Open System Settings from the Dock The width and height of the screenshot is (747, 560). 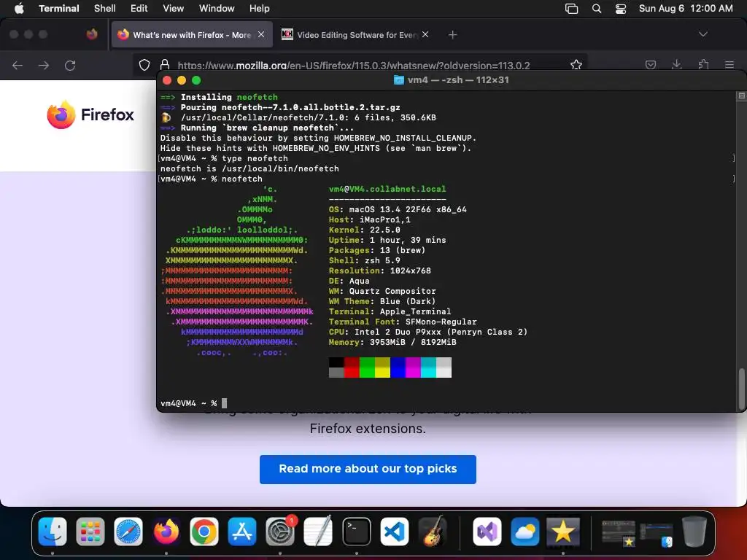[280, 532]
